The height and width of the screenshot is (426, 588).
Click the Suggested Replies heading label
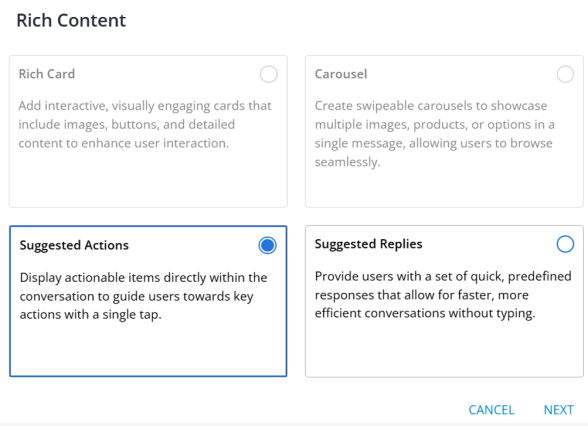368,244
